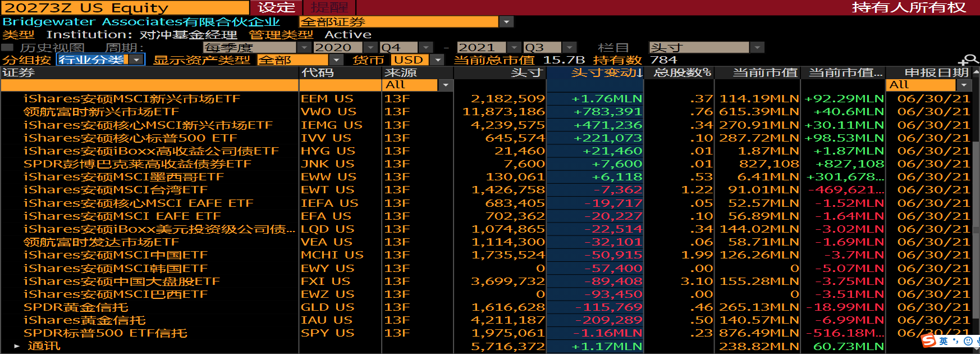This screenshot has width=980, height=354.
Task: Sort by the 头寸 column header
Action: point(500,72)
